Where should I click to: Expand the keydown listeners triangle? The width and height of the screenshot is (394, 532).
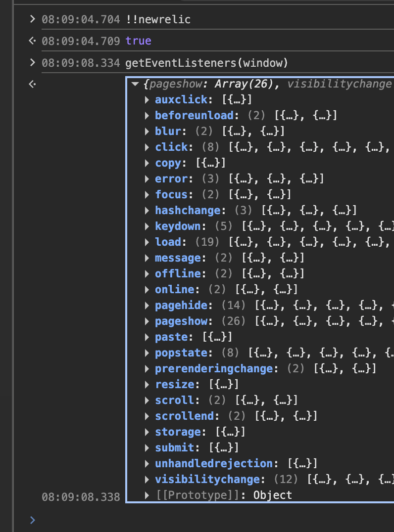[x=147, y=226]
